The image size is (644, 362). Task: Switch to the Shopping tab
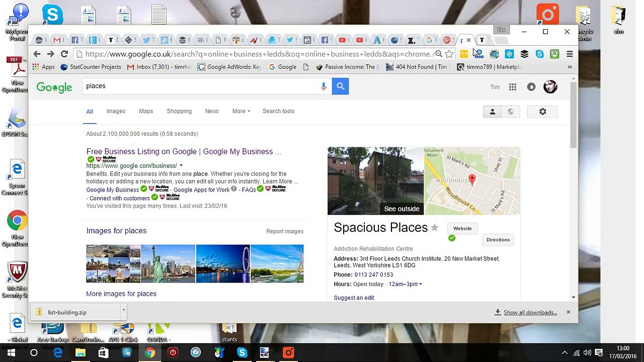click(179, 111)
